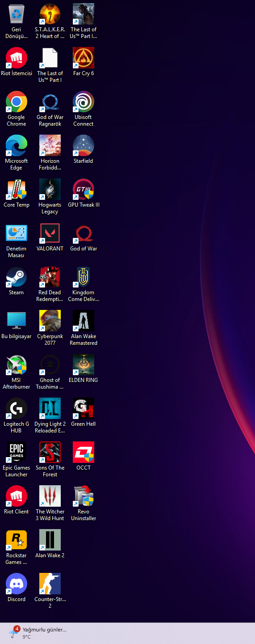Click the Bu bilgisayar monitor icon

(x=17, y=322)
